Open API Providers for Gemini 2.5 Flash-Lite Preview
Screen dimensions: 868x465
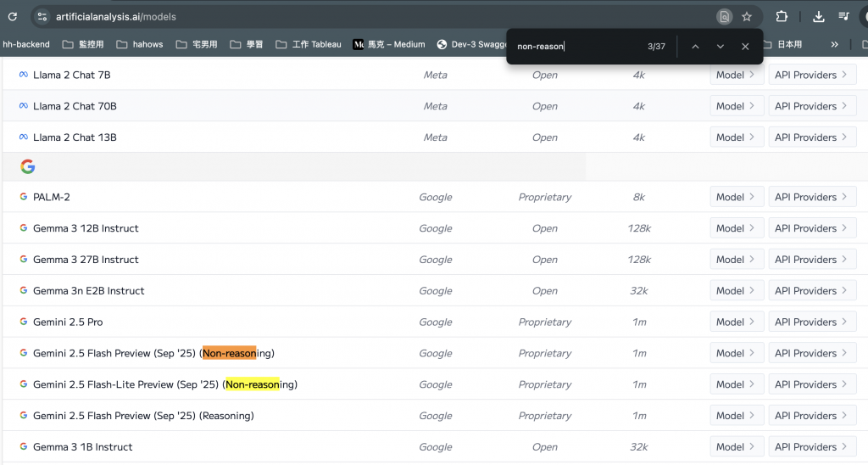point(812,384)
